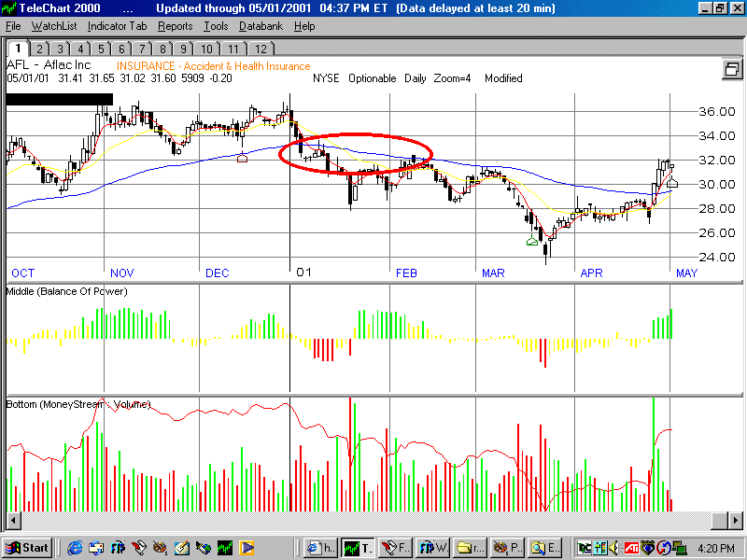Switch to chart tab 7
The image size is (747, 560).
142,49
